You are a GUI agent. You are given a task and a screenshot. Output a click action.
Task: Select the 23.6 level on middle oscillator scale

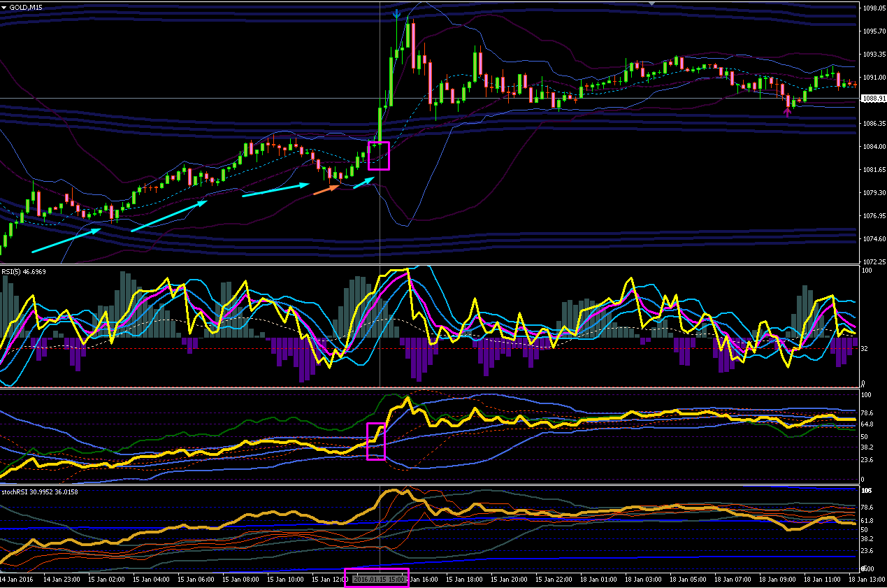click(x=867, y=459)
